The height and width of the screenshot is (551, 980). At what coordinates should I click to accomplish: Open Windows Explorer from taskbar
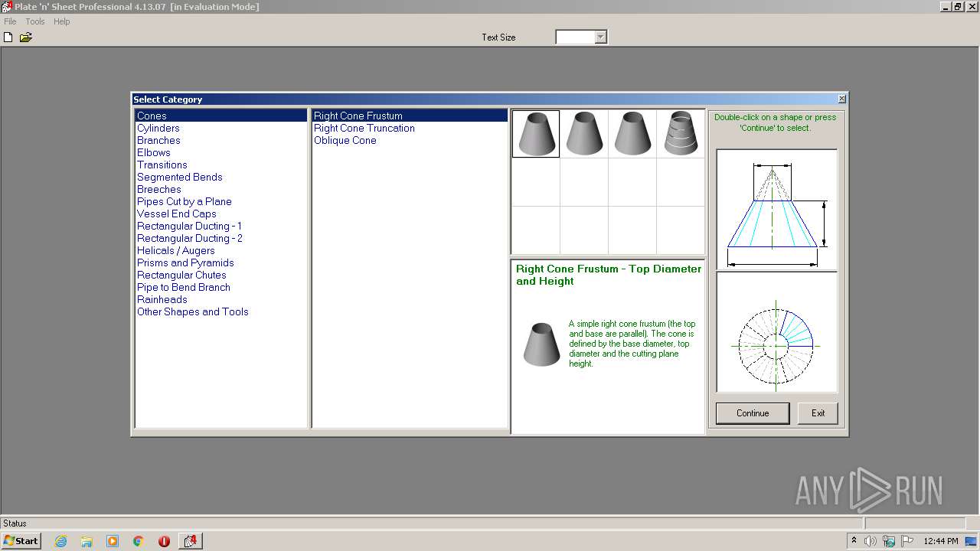click(87, 541)
